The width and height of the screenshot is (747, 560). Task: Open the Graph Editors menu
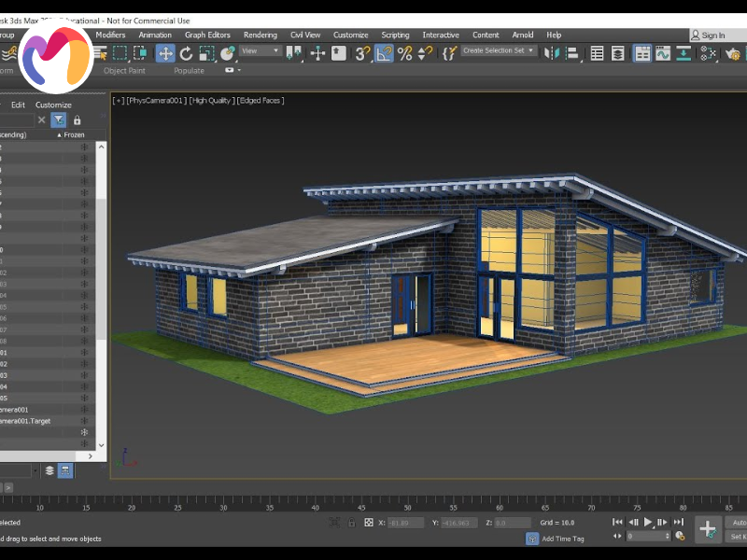pos(207,35)
